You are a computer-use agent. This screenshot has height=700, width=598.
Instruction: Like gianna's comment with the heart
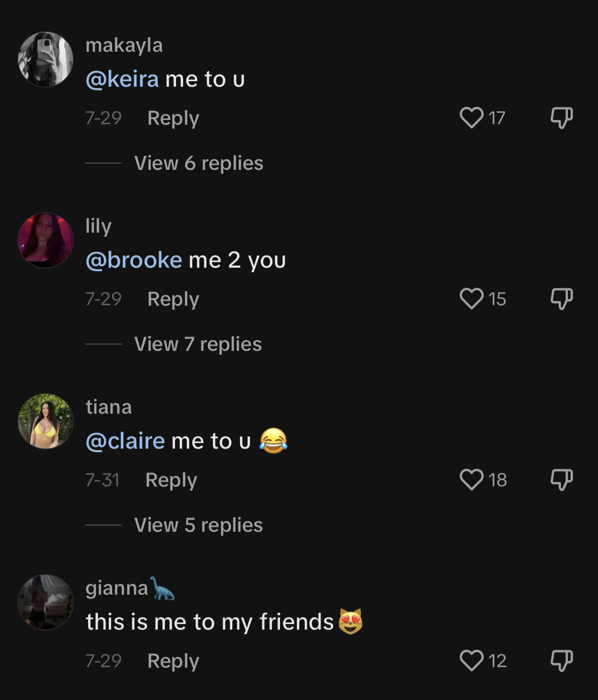click(x=471, y=661)
